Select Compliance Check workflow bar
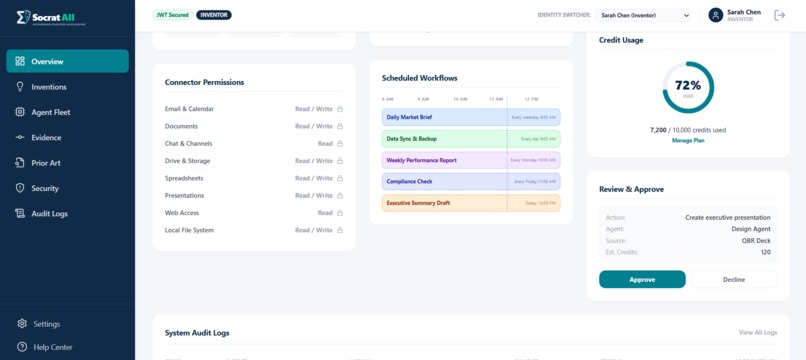This screenshot has width=806, height=360. pyautogui.click(x=471, y=182)
